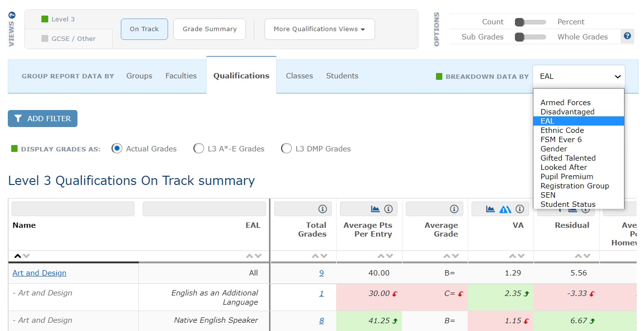644x331 pixels.
Task: Switch to the Classes tab
Action: (299, 76)
